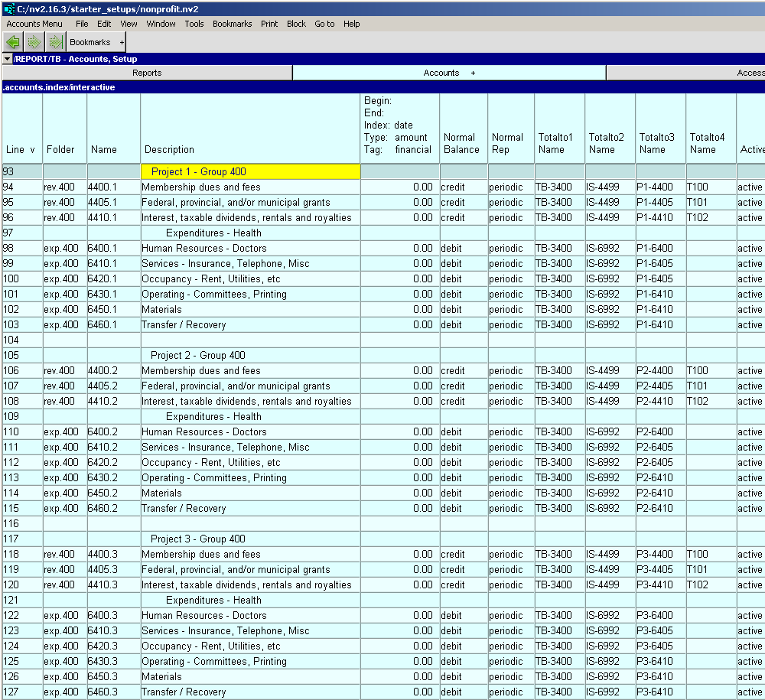
Task: Open the Tools menu
Action: click(194, 24)
